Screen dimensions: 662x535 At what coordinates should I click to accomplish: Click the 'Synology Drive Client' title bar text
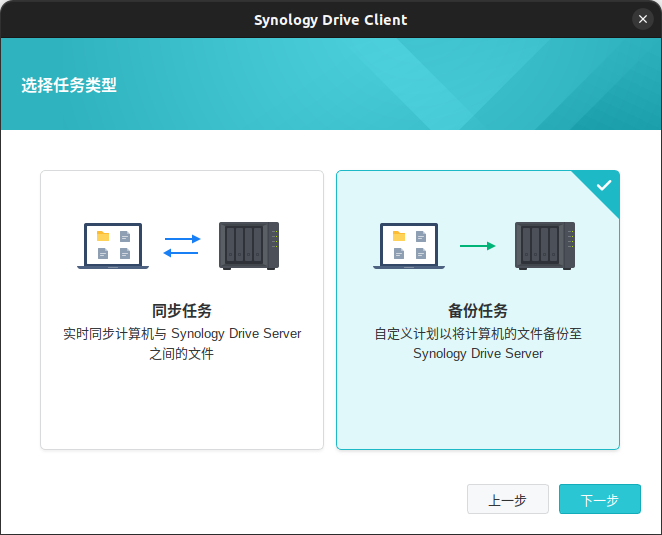[x=331, y=20]
